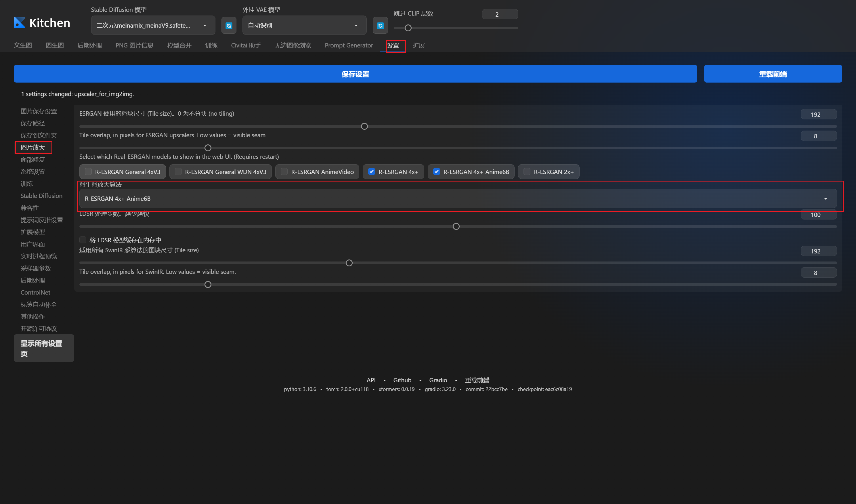The width and height of the screenshot is (856, 504).
Task: Open the Github footer link
Action: point(402,380)
